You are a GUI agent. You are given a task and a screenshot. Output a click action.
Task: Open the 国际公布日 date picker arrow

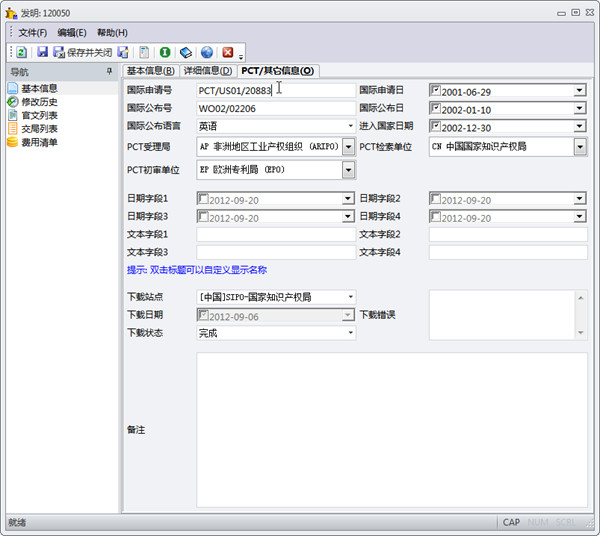579,108
